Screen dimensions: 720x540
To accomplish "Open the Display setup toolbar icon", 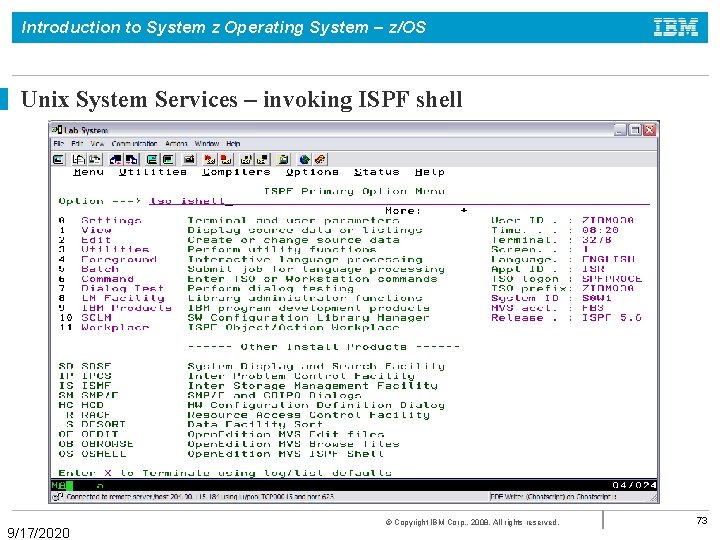I will (152, 159).
